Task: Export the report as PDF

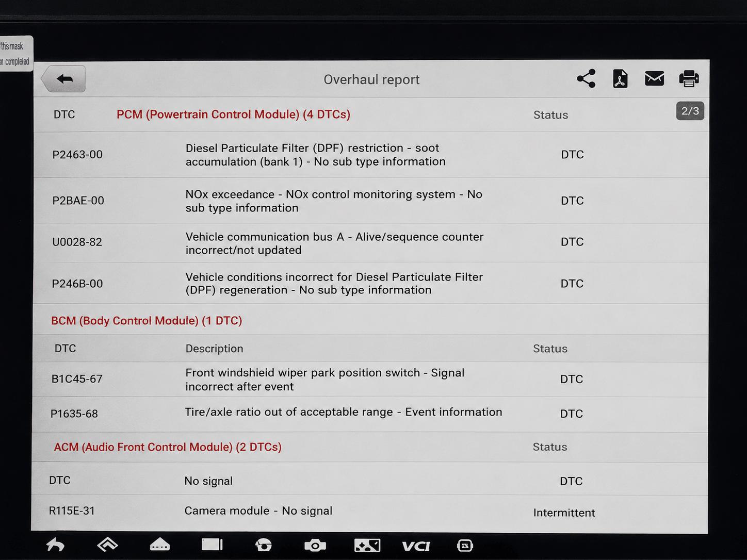Action: pyautogui.click(x=620, y=78)
